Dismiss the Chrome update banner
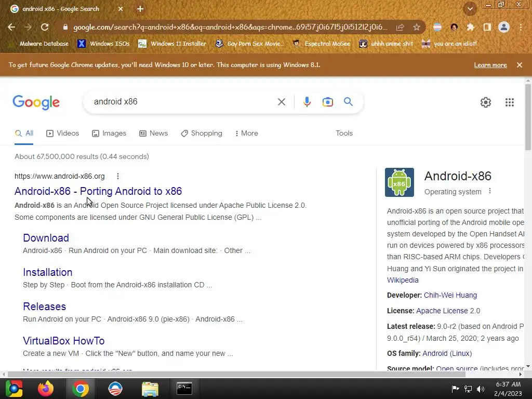 (520, 65)
